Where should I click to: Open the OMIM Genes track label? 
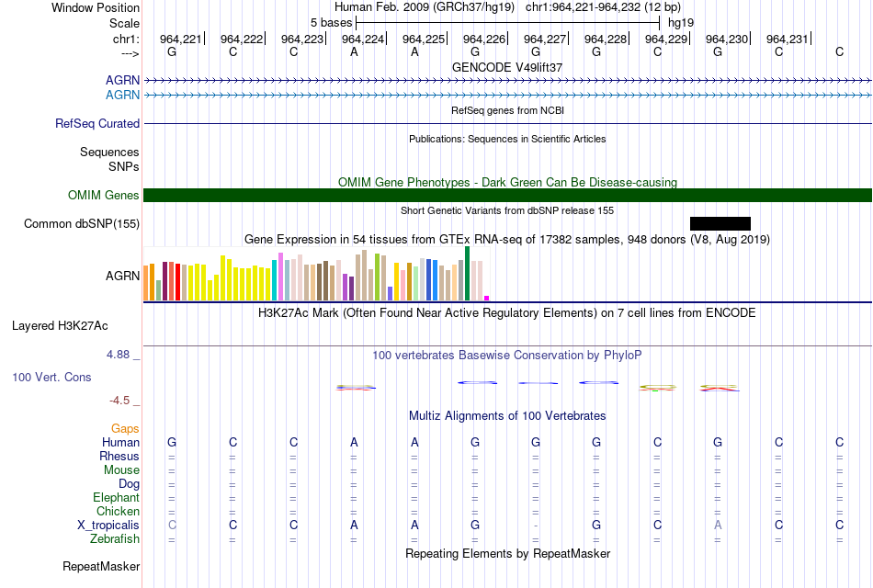coord(104,196)
